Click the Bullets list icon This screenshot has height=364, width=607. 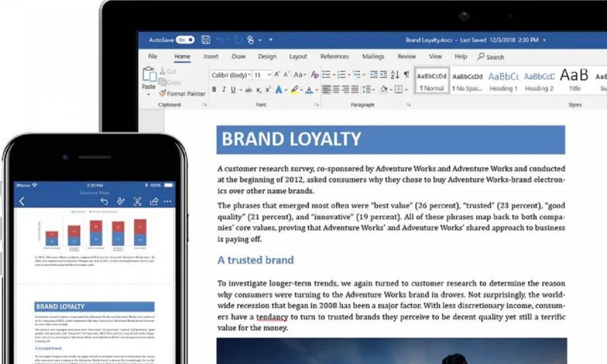pyautogui.click(x=326, y=74)
